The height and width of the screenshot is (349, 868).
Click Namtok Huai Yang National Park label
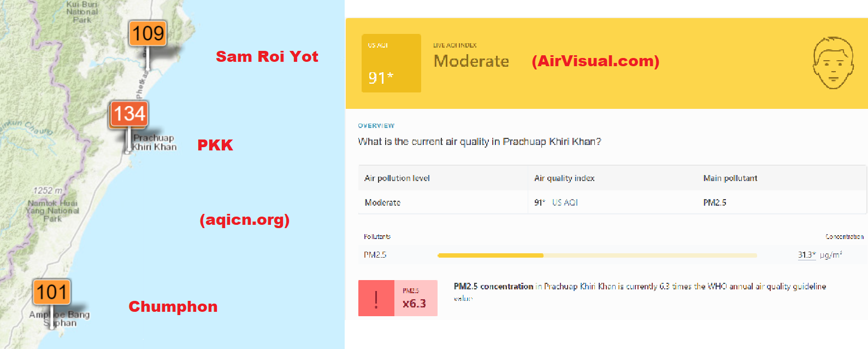pos(52,211)
